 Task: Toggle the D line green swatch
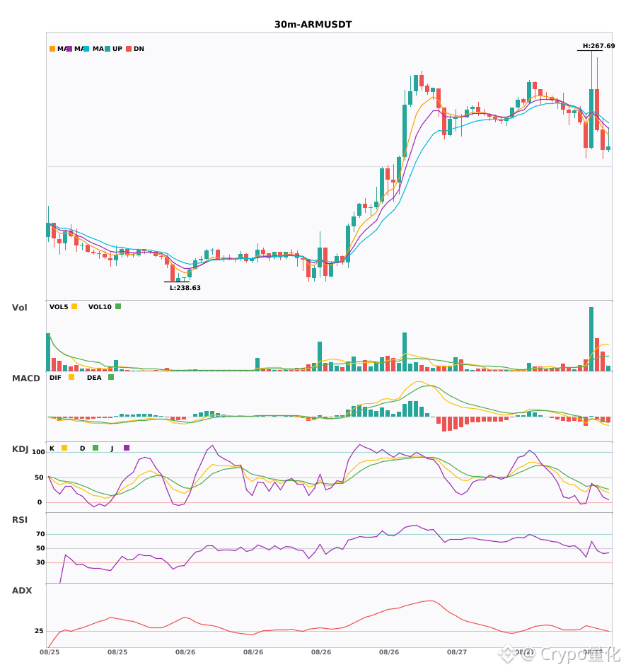(x=95, y=448)
